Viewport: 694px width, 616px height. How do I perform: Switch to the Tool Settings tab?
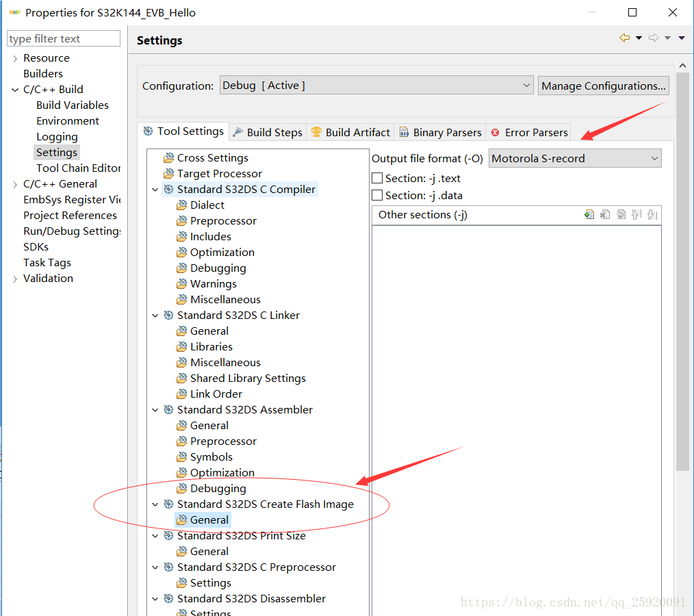[183, 131]
